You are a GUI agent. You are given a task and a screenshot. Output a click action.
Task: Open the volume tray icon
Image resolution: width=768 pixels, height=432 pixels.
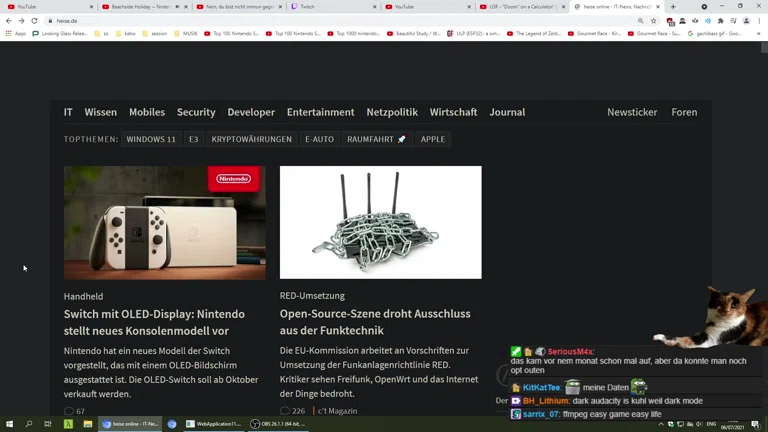[699, 424]
